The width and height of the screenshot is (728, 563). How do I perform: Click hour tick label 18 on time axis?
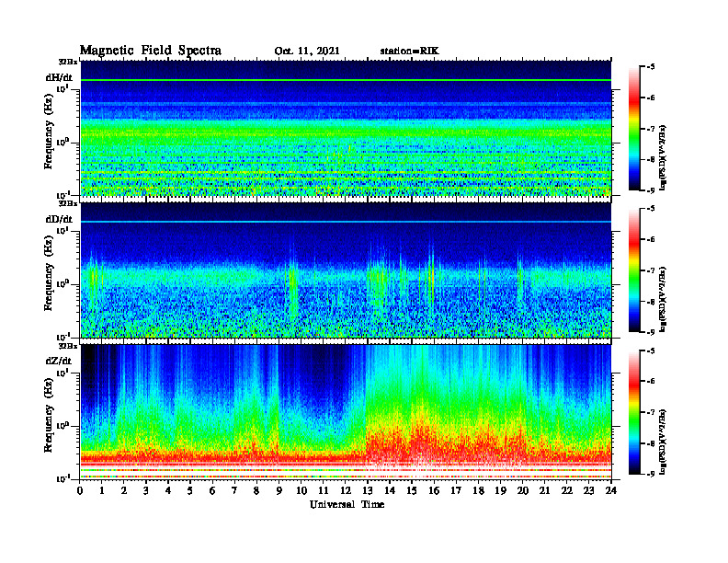point(478,491)
